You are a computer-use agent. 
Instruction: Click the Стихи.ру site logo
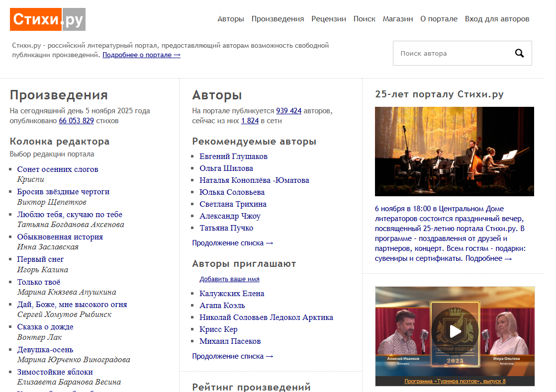(48, 19)
